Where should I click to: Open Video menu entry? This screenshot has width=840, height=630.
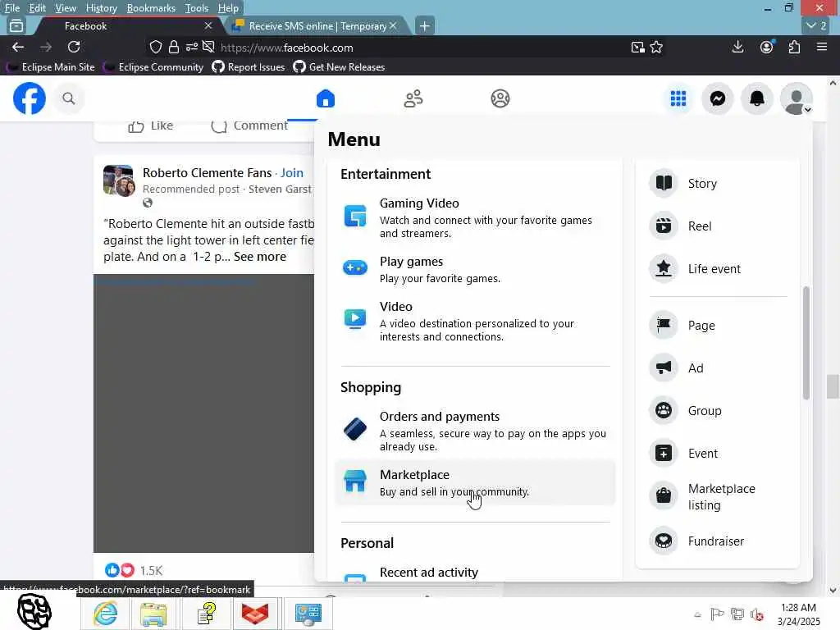[x=475, y=322]
